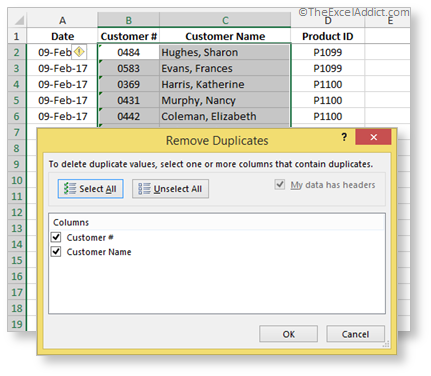
Task: Click cell with customer number 0431
Action: pyautogui.click(x=129, y=100)
